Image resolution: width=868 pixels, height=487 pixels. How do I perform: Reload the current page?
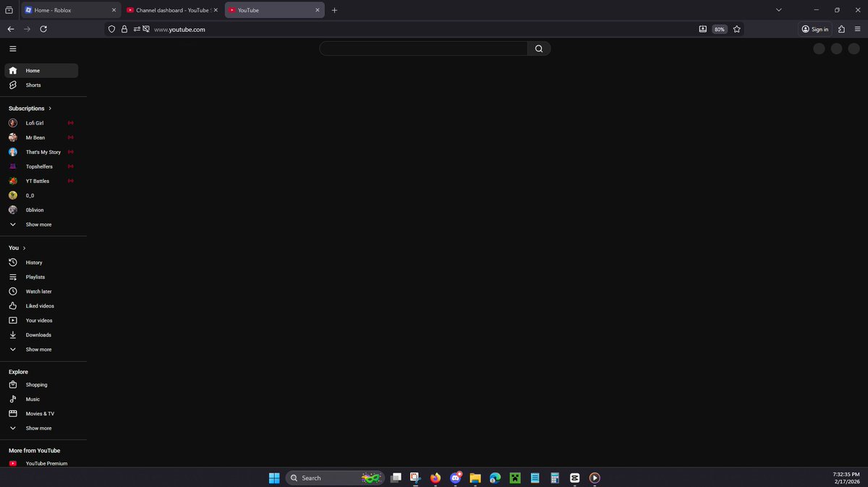point(43,29)
